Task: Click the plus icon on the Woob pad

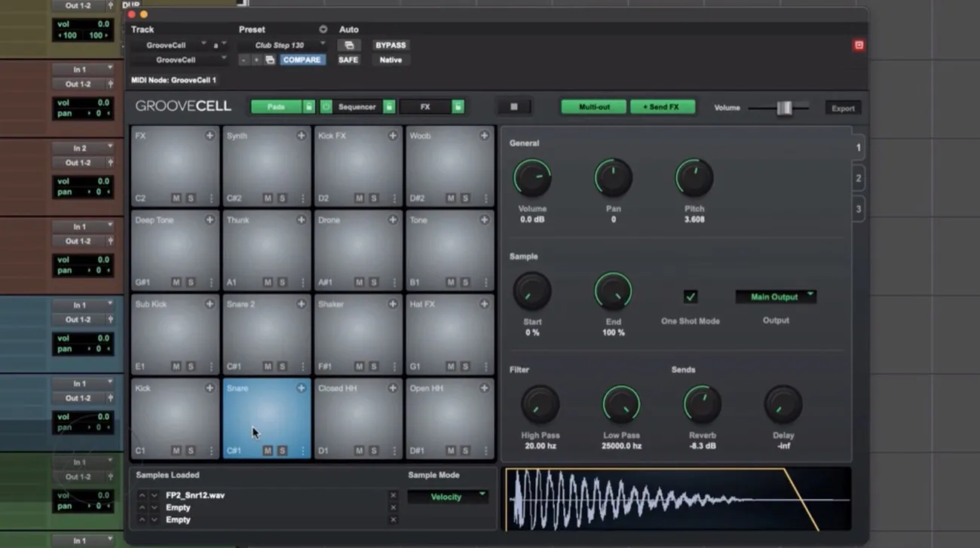Action: (484, 136)
